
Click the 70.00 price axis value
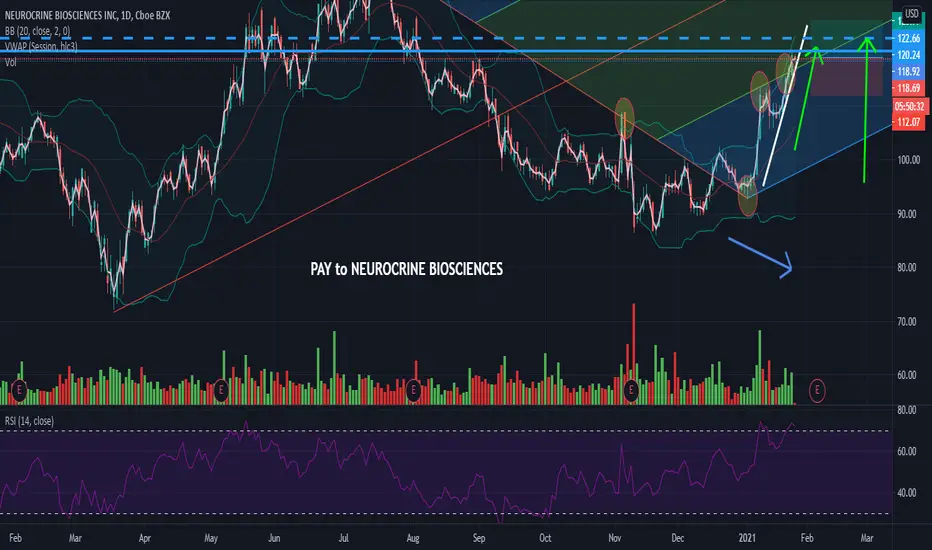(907, 322)
